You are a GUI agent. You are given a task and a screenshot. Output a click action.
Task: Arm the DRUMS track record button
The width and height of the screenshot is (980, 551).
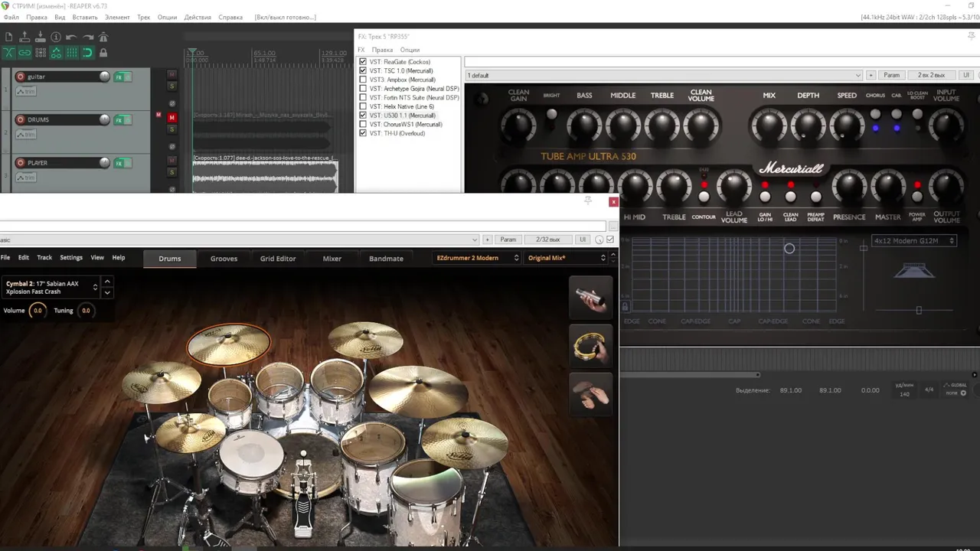point(19,119)
